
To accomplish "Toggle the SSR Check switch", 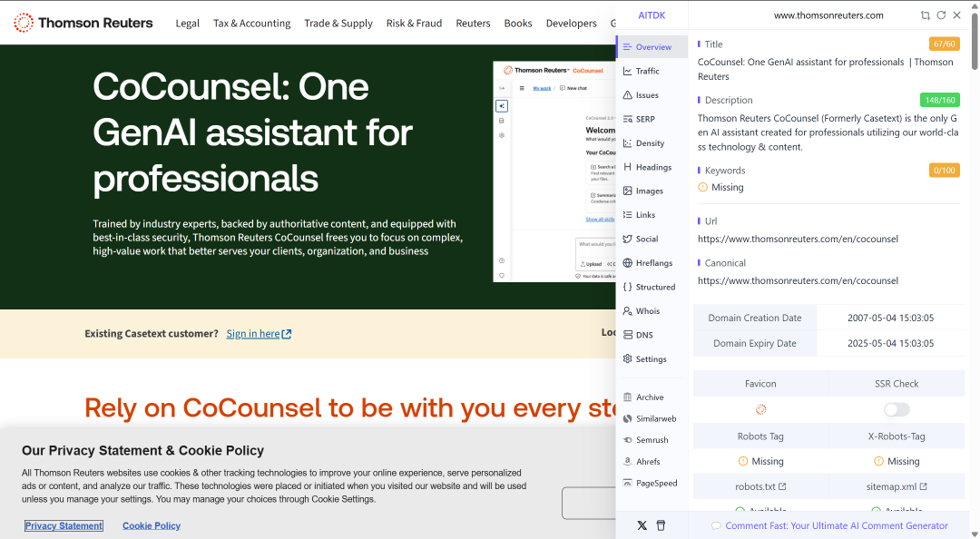I will (897, 409).
